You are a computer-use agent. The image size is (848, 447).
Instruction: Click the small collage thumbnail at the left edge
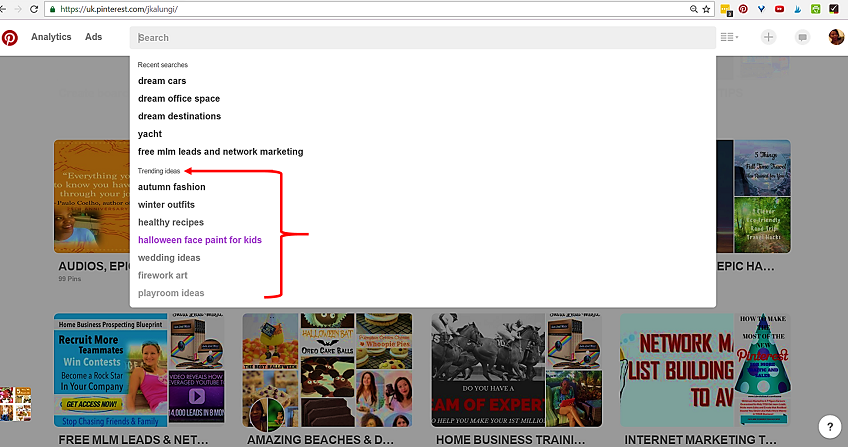click(x=15, y=404)
